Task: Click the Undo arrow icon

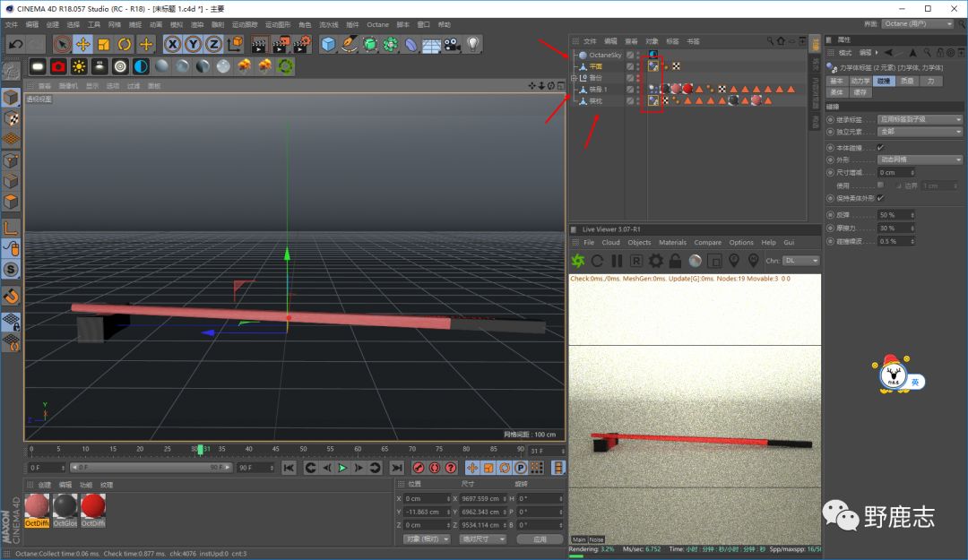Action: click(x=15, y=44)
